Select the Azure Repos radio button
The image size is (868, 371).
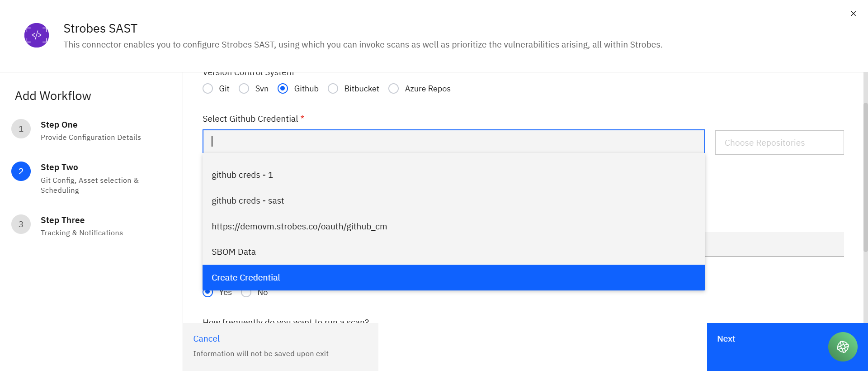[394, 89]
